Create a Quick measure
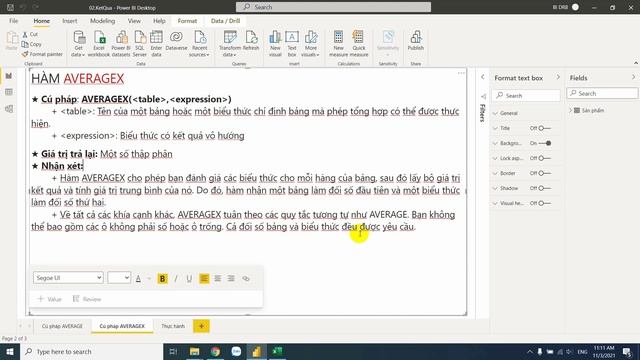This screenshot has height=360, width=640. (x=359, y=44)
